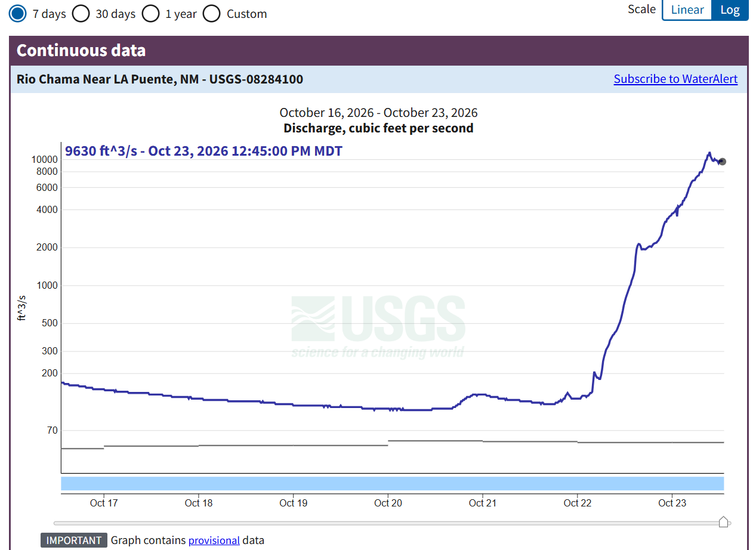Image resolution: width=756 pixels, height=550 pixels.
Task: Choose the 1 year time range
Action: coord(151,14)
